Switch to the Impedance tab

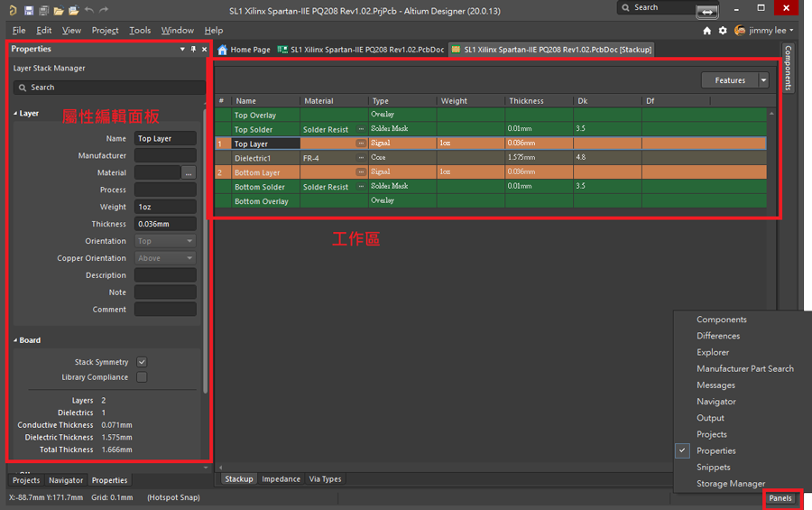coord(281,479)
